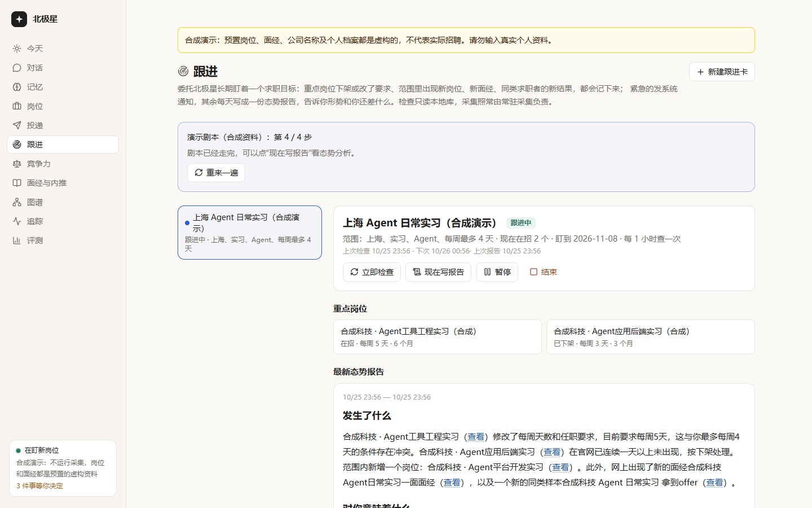This screenshot has width=812, height=508.
Task: End the follow-up with 结束
Action: point(543,272)
